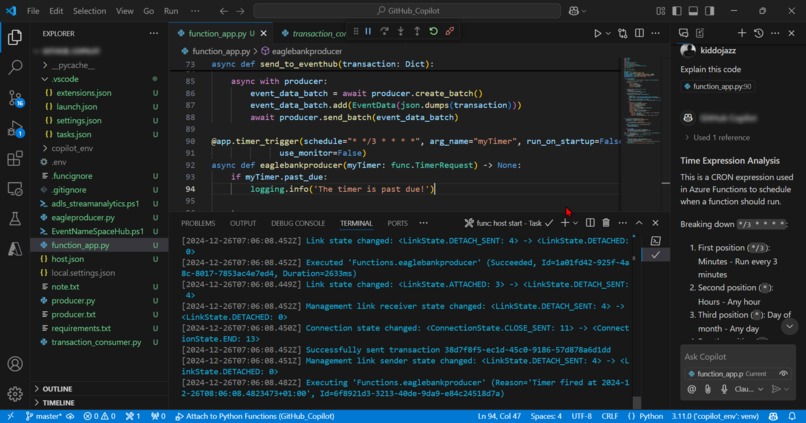
Task: Open the Azure view
Action: coord(15,249)
